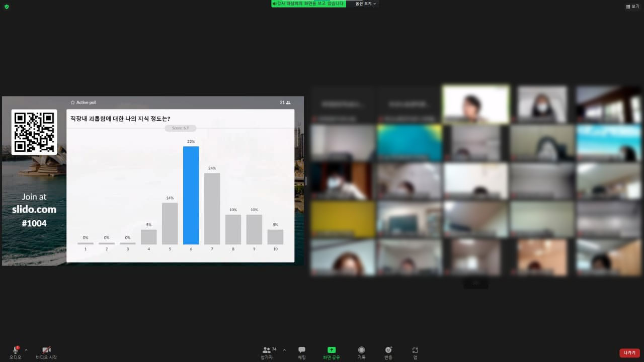Click the Active poll star icon
The height and width of the screenshot is (362, 644).
72,103
